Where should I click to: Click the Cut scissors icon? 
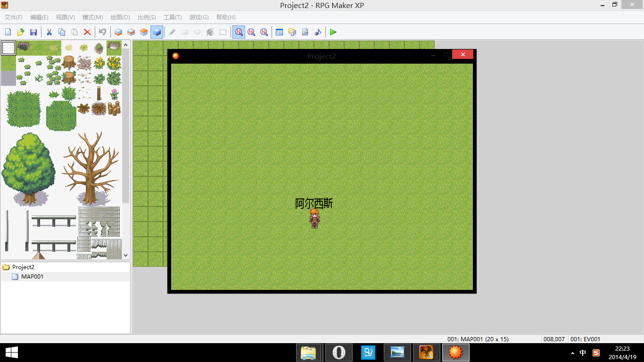pos(49,32)
